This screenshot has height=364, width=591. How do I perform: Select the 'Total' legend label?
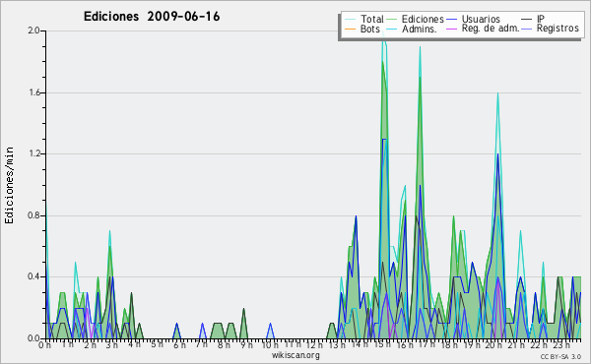(x=372, y=19)
